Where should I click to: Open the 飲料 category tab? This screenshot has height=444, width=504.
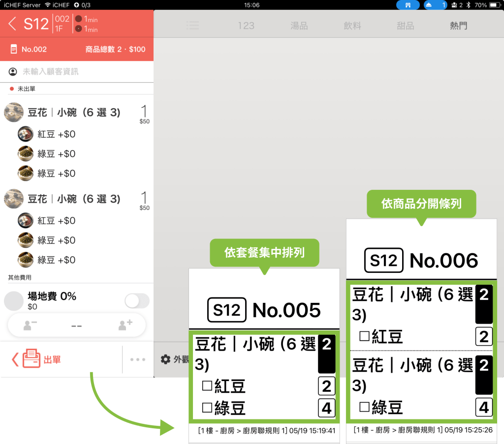coord(352,26)
